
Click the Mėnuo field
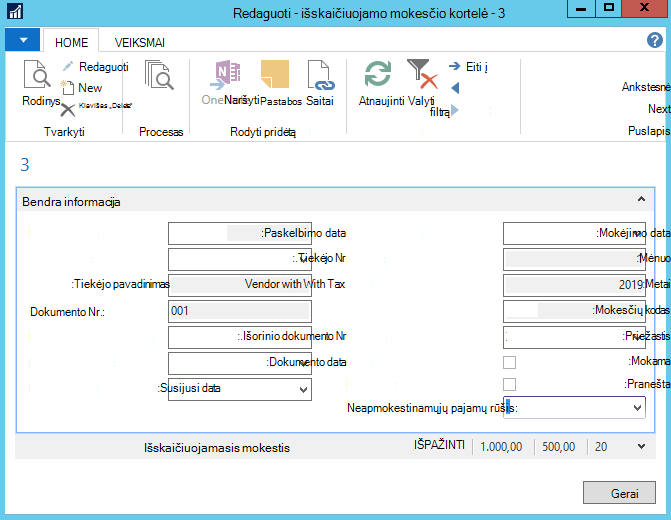tap(574, 259)
